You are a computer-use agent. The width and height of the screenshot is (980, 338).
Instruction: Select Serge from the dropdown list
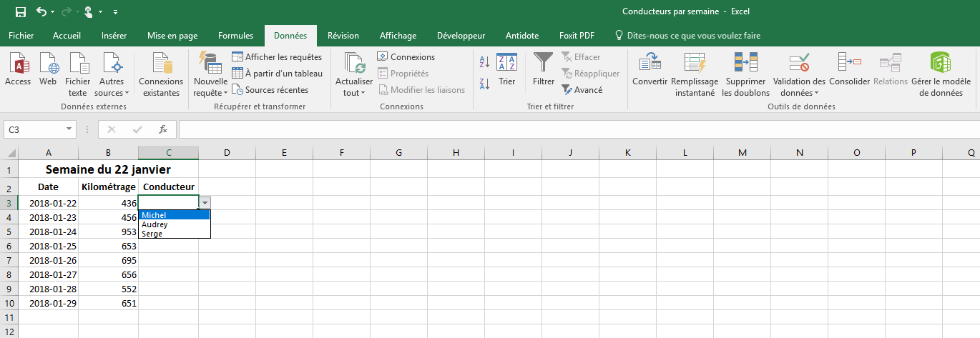click(175, 234)
